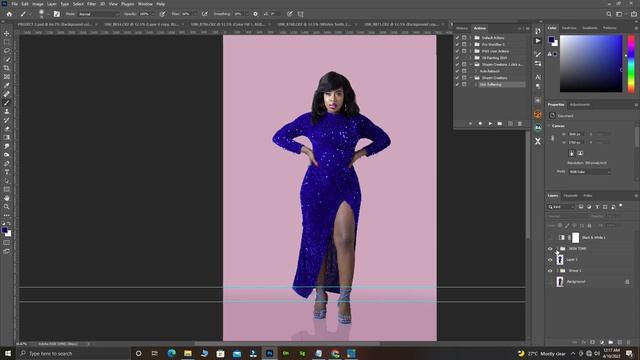This screenshot has width=640, height=360.
Task: Select the Rectangular Marquee tool
Action: (7, 42)
